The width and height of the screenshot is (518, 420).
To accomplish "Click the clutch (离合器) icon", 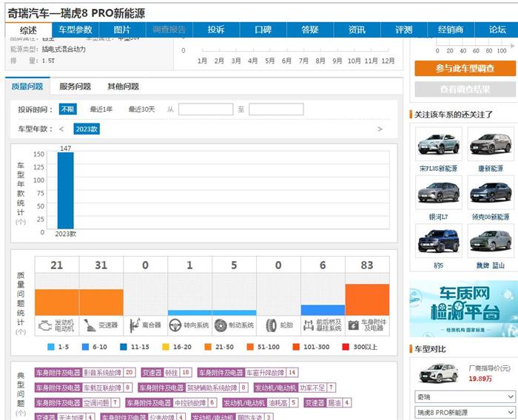I will pos(134,325).
